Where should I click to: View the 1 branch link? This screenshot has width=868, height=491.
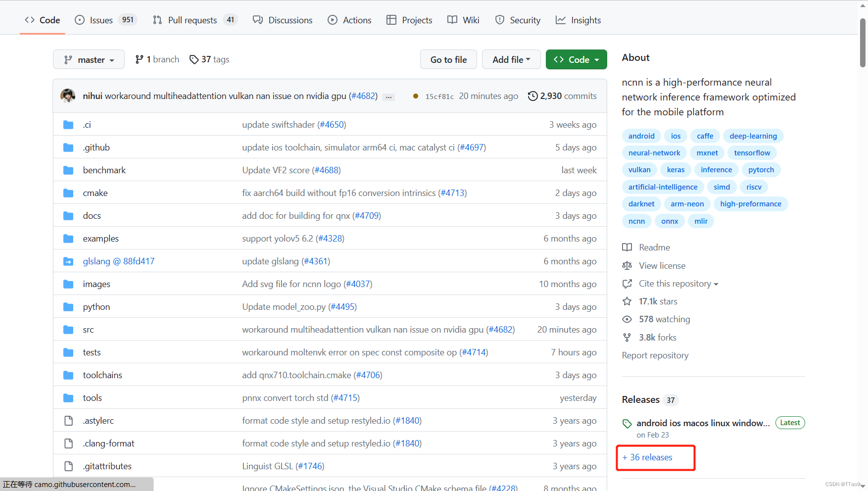[157, 59]
